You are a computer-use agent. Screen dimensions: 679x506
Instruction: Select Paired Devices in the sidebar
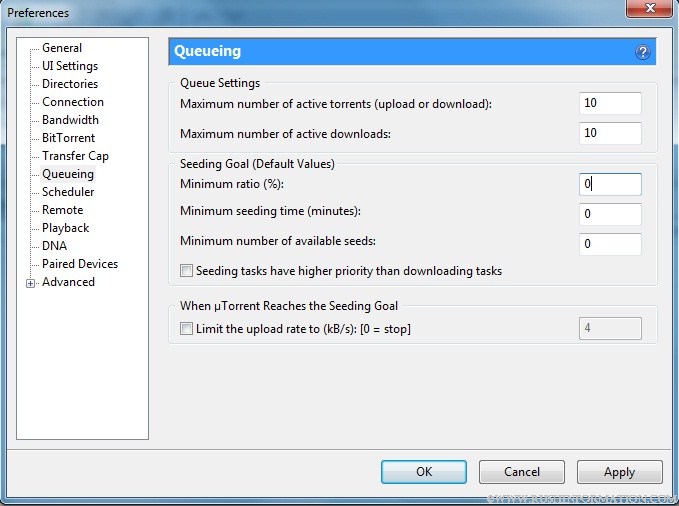pyautogui.click(x=80, y=264)
